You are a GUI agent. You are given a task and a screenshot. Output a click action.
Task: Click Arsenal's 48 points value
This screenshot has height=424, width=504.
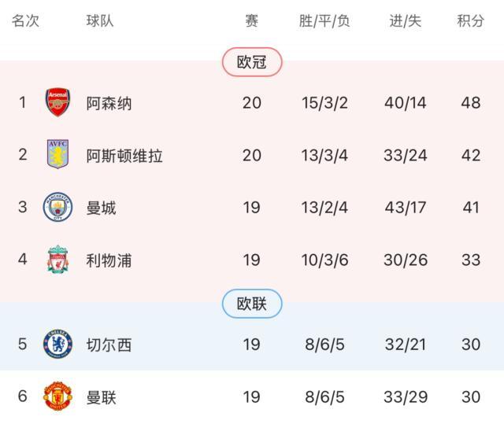pos(470,103)
